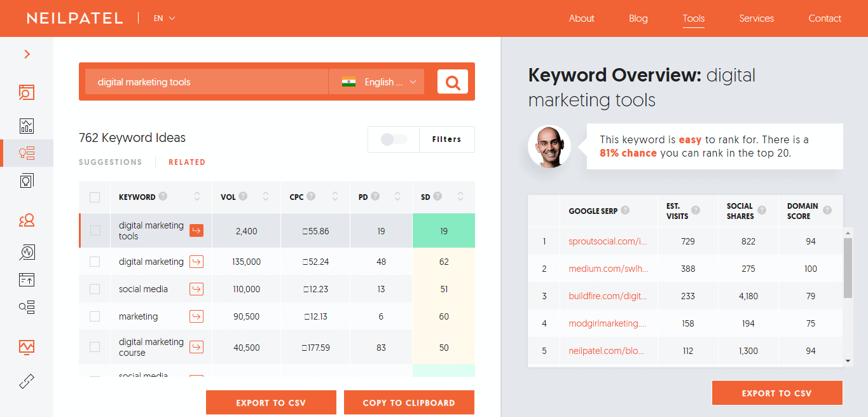Switch to the RELATED tab

click(187, 162)
